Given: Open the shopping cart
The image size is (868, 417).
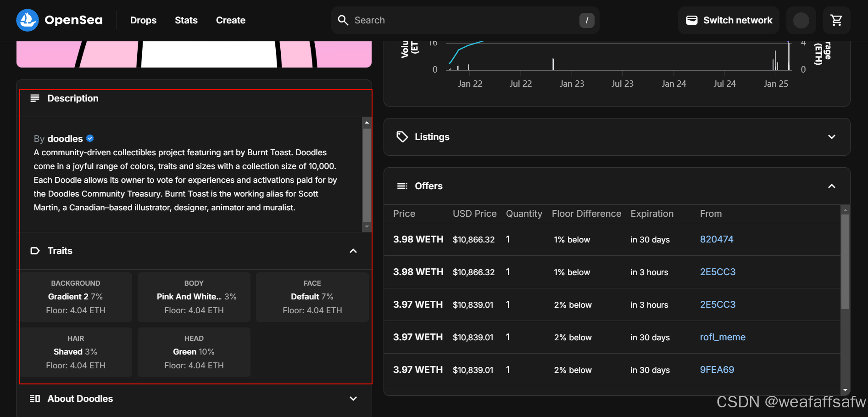Looking at the screenshot, I should click(x=836, y=20).
